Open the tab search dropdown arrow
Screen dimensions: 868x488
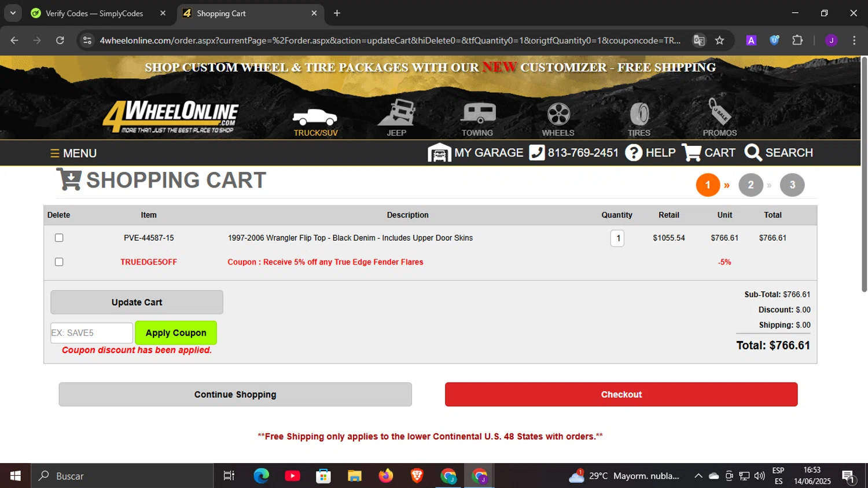(13, 13)
